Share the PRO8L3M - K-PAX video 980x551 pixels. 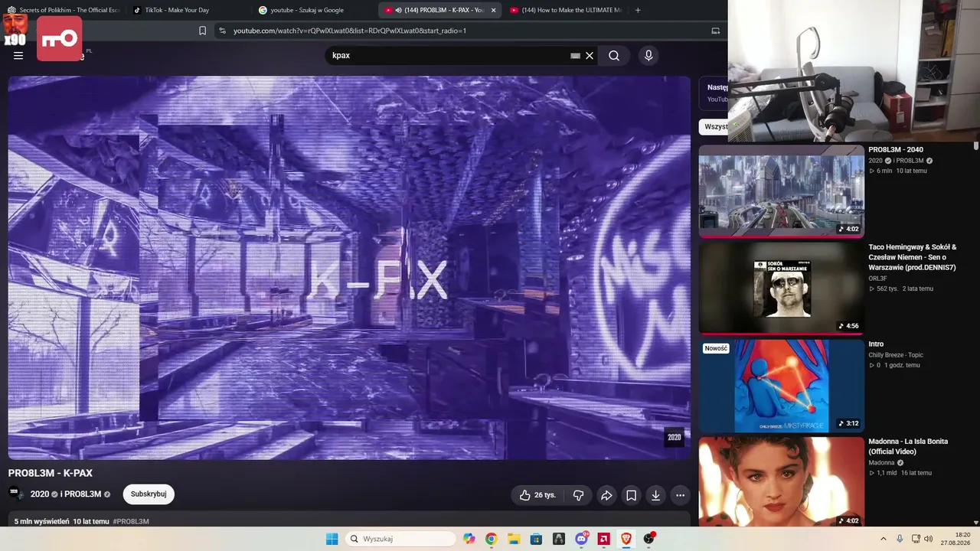(606, 495)
